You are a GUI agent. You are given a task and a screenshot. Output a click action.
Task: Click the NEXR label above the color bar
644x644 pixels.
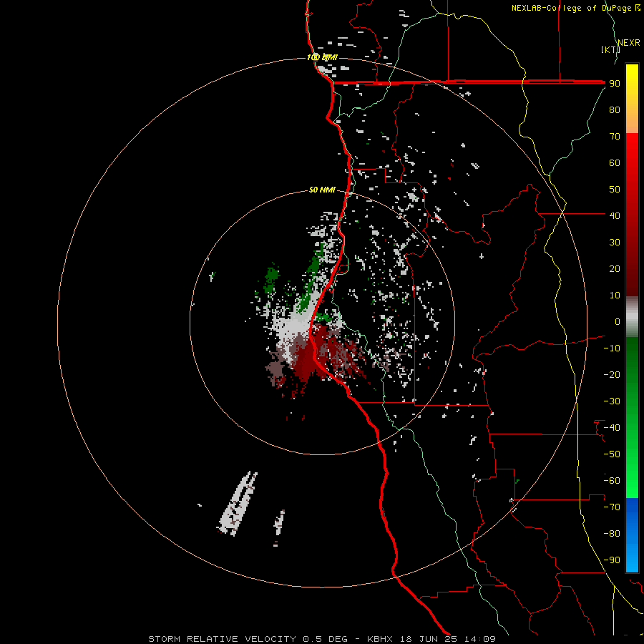point(629,43)
